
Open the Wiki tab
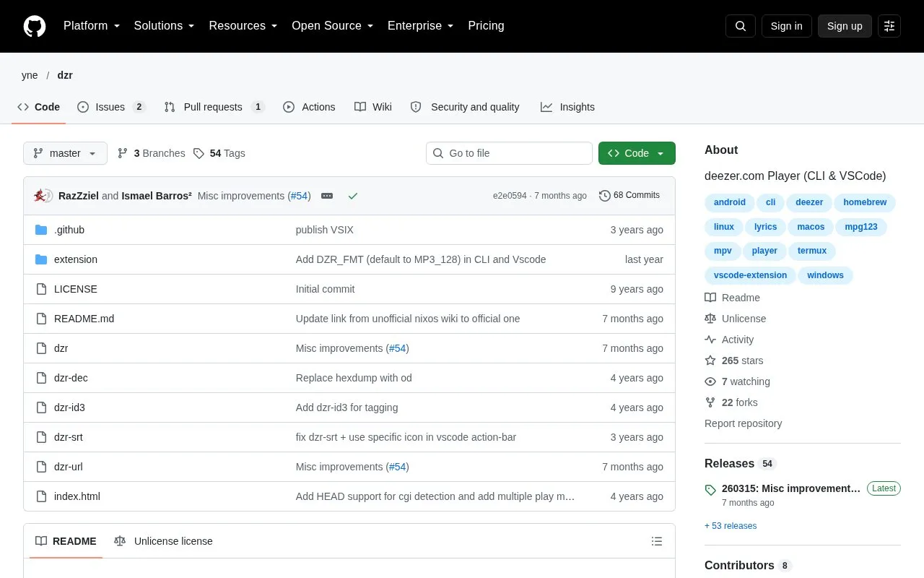373,107
